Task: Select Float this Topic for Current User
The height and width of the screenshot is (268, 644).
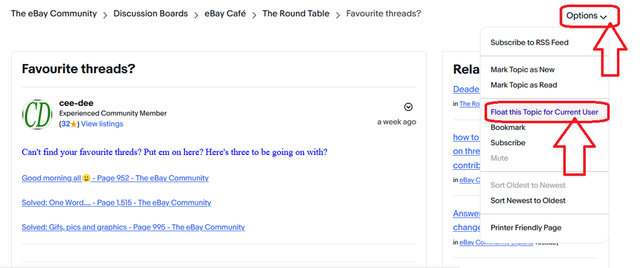Action: click(x=545, y=112)
